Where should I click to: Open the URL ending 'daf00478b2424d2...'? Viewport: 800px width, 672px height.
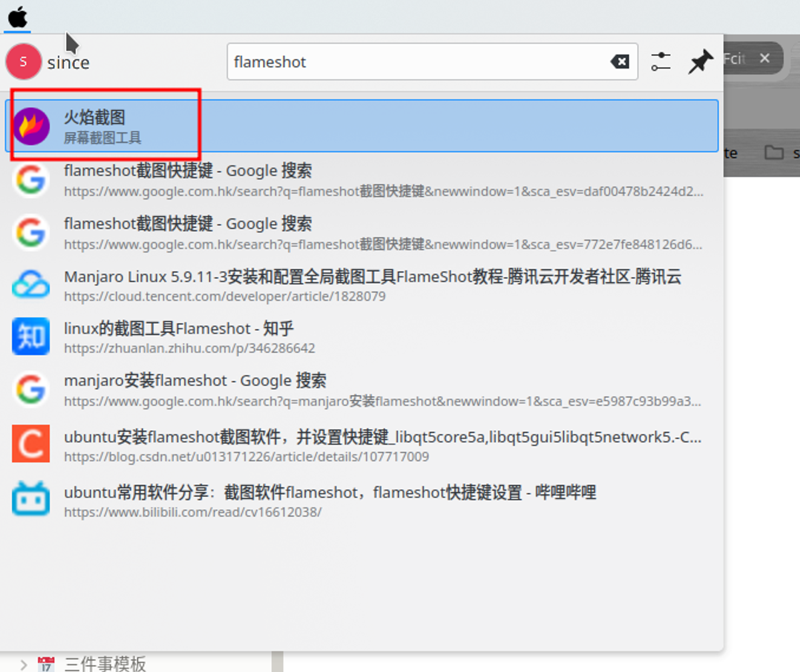[383, 191]
